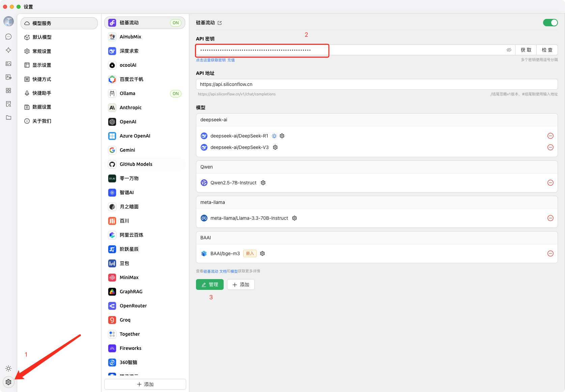Screen dimensions: 565x392
Task: Click the 检查 button to verify key
Action: 547,50
